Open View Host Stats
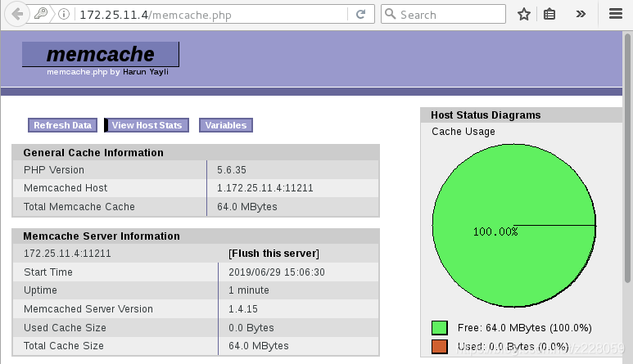The height and width of the screenshot is (364, 633). pos(147,125)
